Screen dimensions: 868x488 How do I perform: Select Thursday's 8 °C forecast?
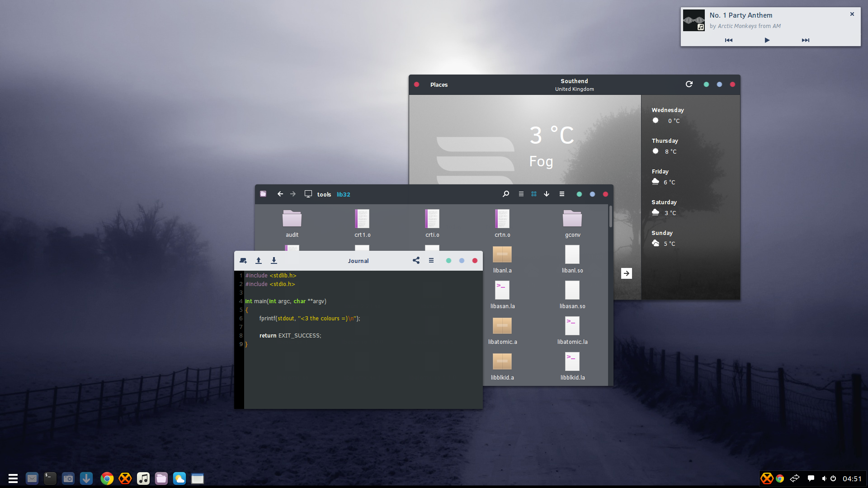tap(665, 146)
